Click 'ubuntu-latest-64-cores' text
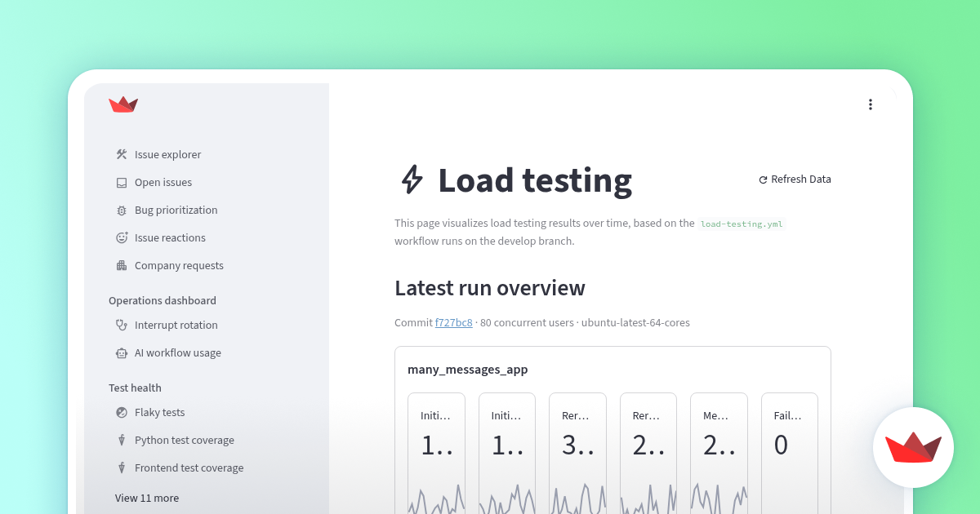The width and height of the screenshot is (980, 514). point(635,322)
